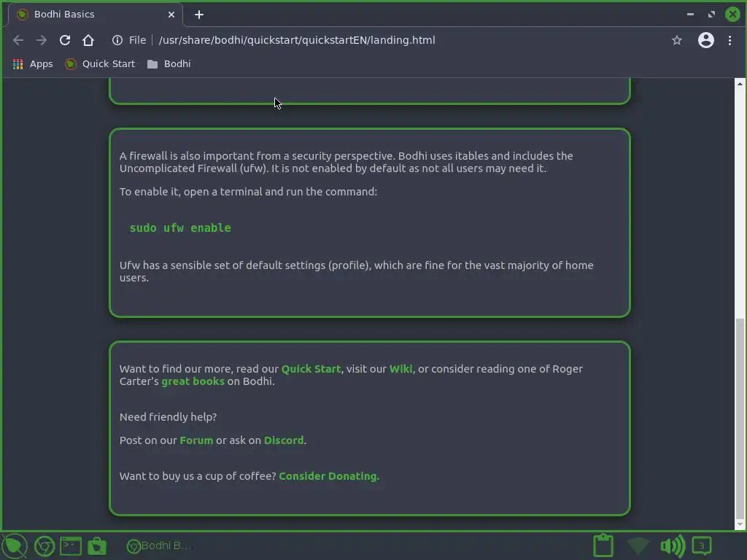The width and height of the screenshot is (747, 560).
Task: Open the app store bag icon
Action: pyautogui.click(x=97, y=546)
